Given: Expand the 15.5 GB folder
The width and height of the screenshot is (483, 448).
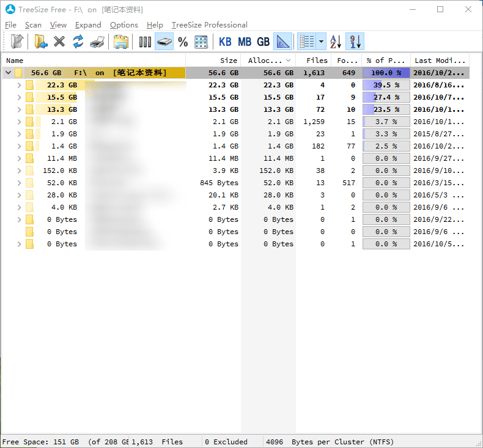Looking at the screenshot, I should coord(19,98).
